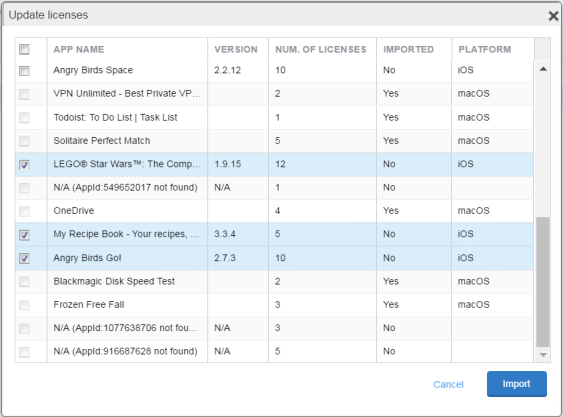Click version 2.2.12 cell
This screenshot has height=417, width=563.
pos(227,70)
